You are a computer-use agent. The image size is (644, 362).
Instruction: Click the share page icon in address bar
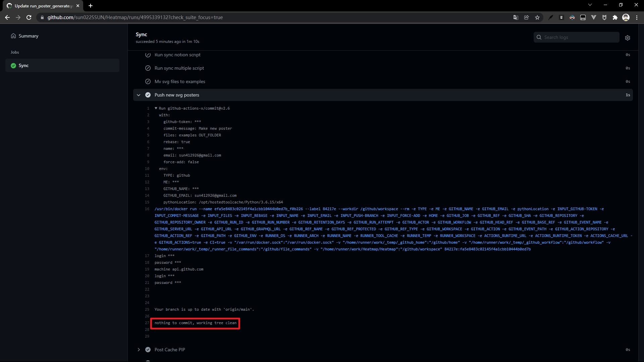[527, 17]
